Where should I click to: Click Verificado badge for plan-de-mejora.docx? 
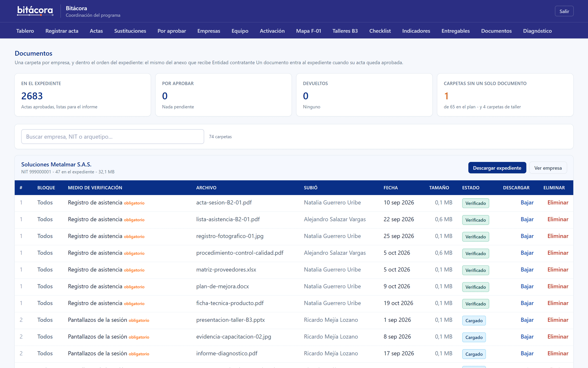click(475, 287)
